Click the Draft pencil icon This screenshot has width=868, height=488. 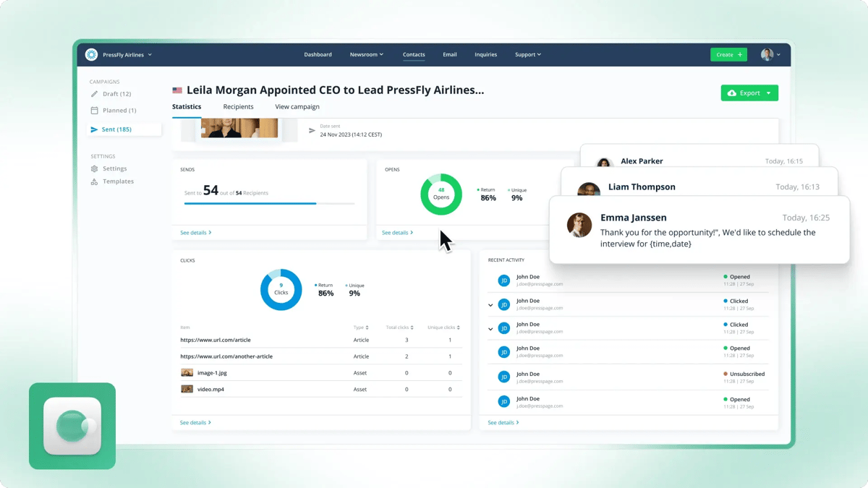pyautogui.click(x=94, y=94)
